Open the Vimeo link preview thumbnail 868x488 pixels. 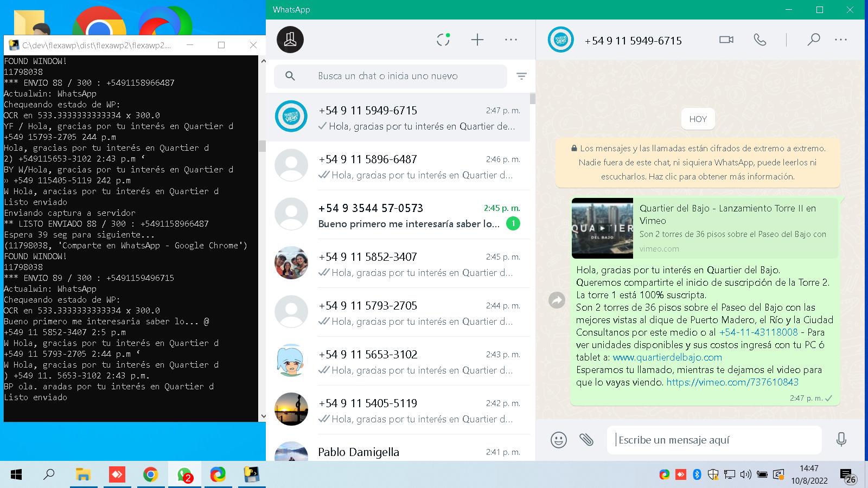pyautogui.click(x=602, y=228)
